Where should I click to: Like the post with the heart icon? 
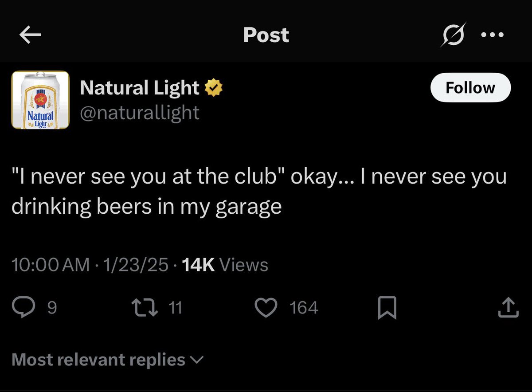[x=267, y=307]
